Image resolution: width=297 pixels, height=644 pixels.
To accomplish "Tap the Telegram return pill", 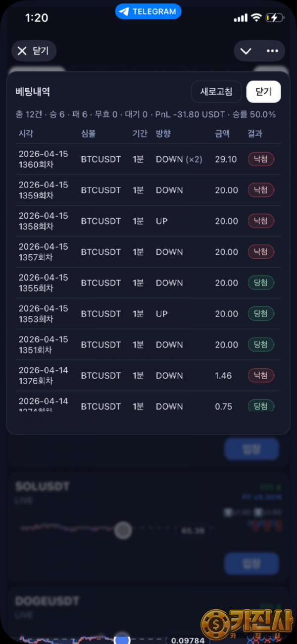I will (x=148, y=11).
